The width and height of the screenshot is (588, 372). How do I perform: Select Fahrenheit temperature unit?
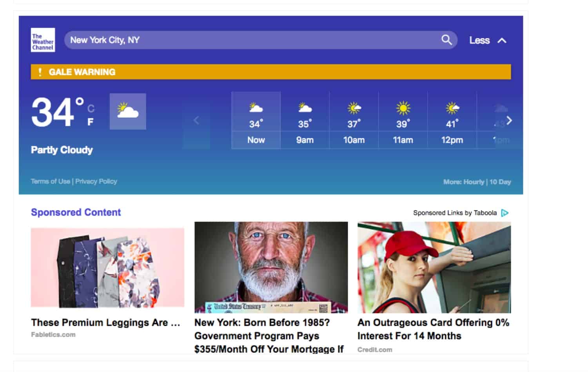click(91, 122)
